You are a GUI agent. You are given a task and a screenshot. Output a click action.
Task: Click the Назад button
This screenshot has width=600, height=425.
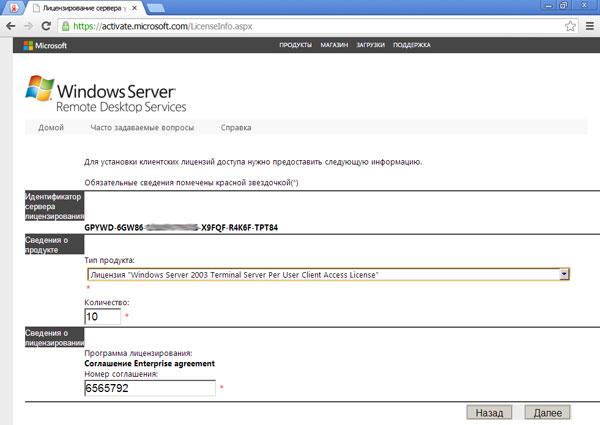pos(489,413)
